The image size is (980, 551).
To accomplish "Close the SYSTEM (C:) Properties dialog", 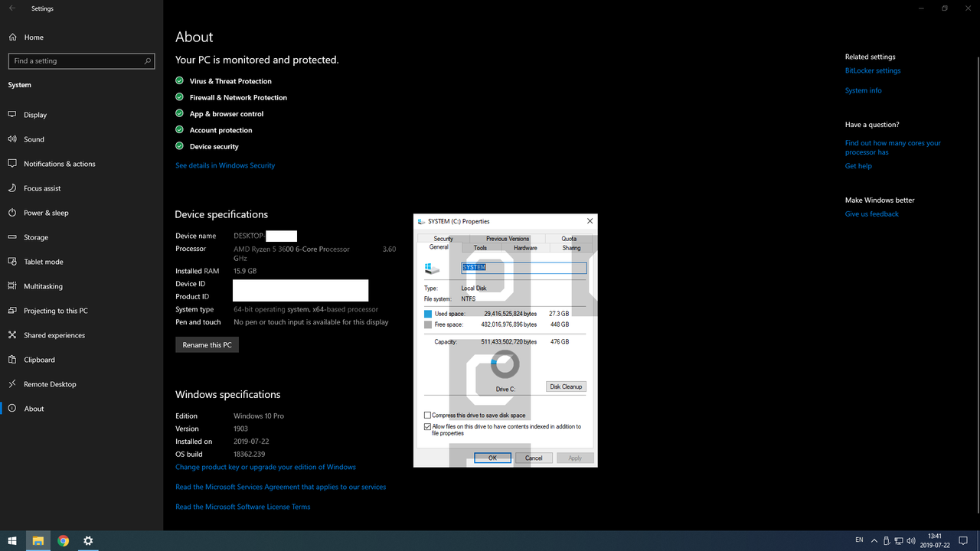I will click(x=590, y=221).
